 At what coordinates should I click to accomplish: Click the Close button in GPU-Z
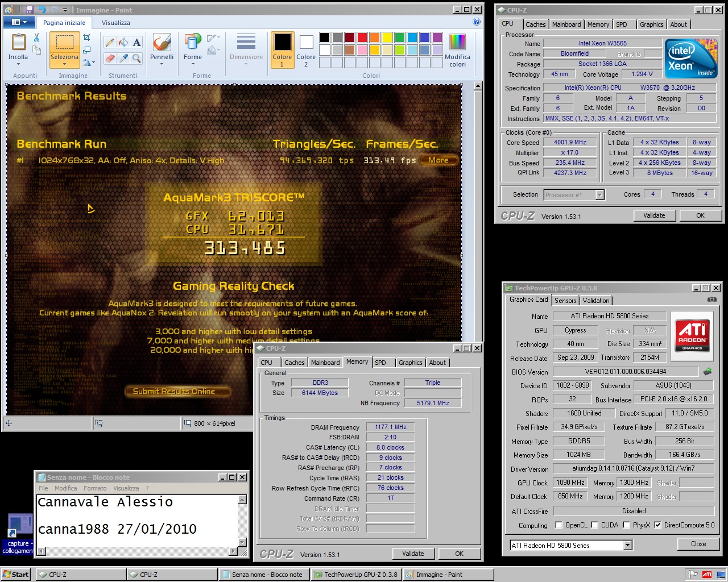(x=698, y=544)
